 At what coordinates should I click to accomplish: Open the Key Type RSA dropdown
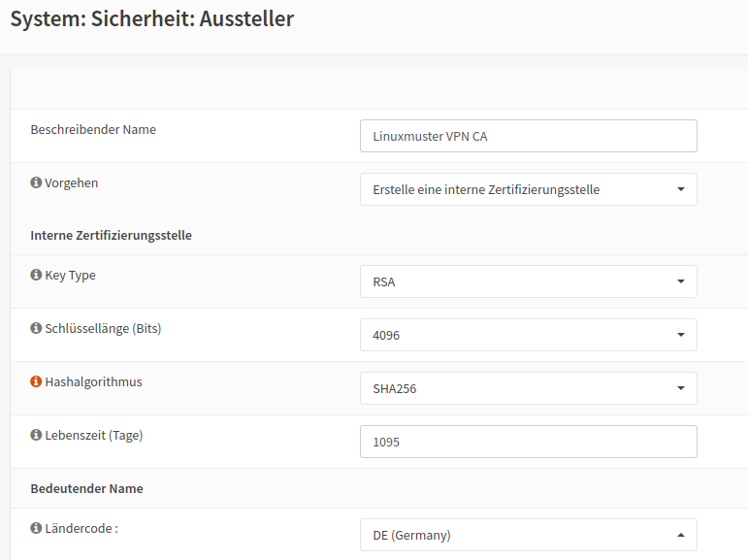coord(529,281)
